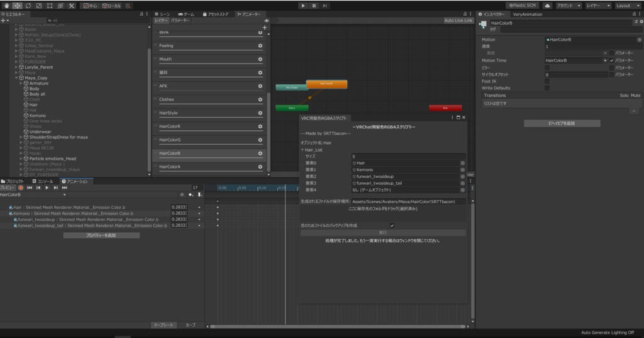Toggle Mirror parameter checkbox
The width and height of the screenshot is (644, 338).
611,68
